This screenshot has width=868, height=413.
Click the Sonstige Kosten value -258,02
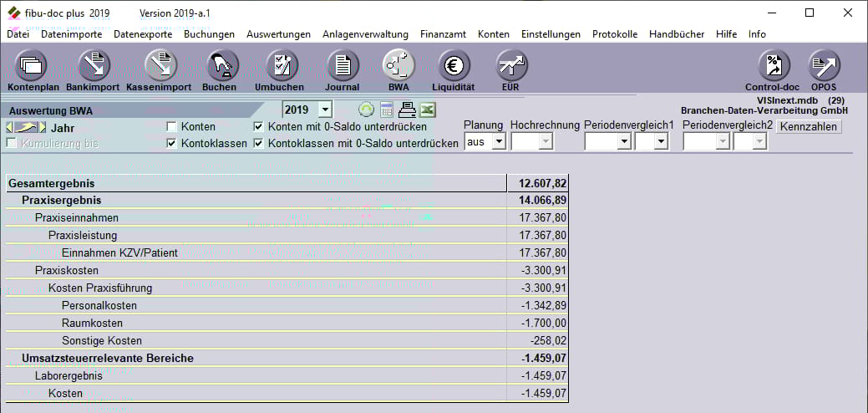click(x=548, y=340)
